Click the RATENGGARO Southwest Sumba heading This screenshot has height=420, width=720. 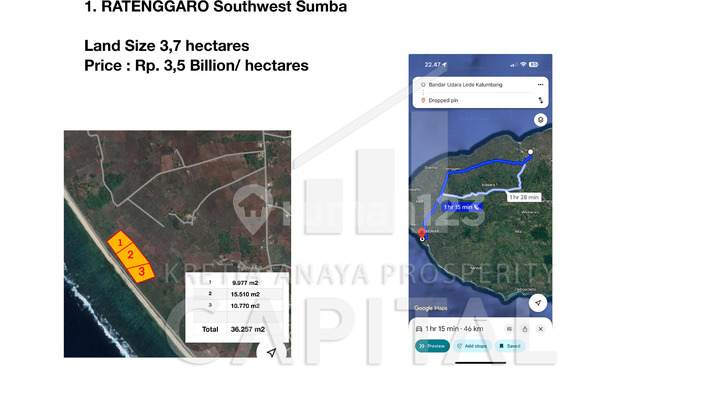215,6
